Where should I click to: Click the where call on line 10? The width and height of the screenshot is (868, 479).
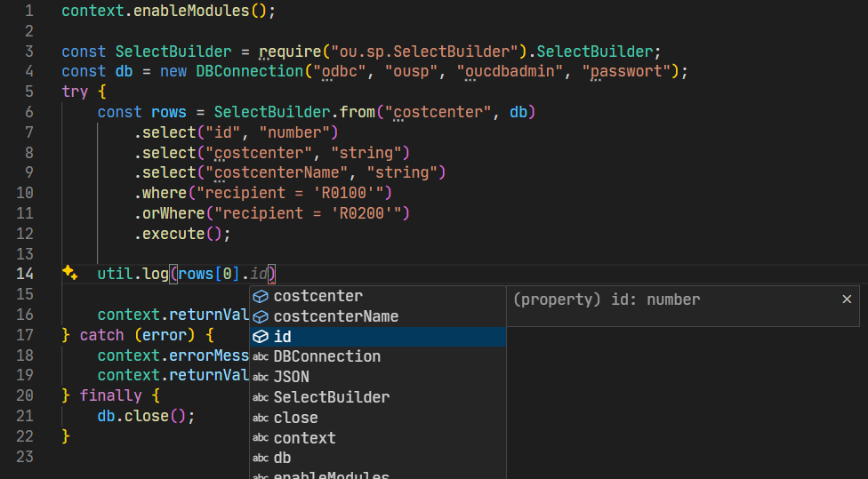(165, 193)
